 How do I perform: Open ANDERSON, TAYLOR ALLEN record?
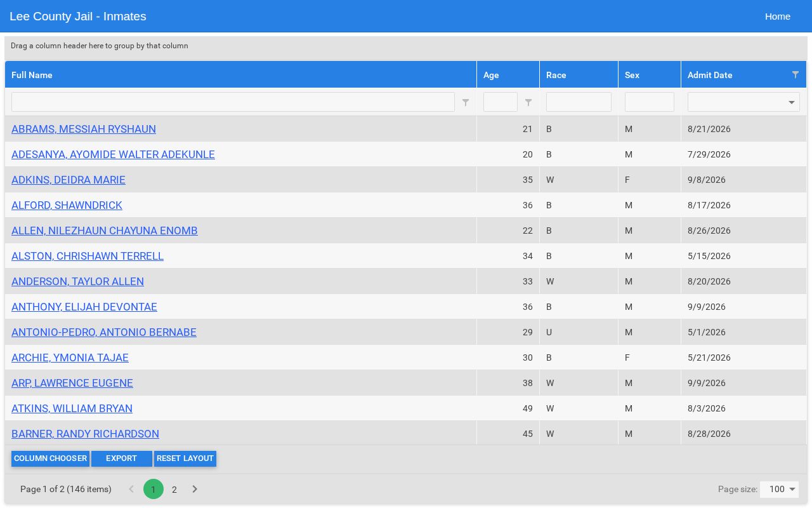[77, 281]
